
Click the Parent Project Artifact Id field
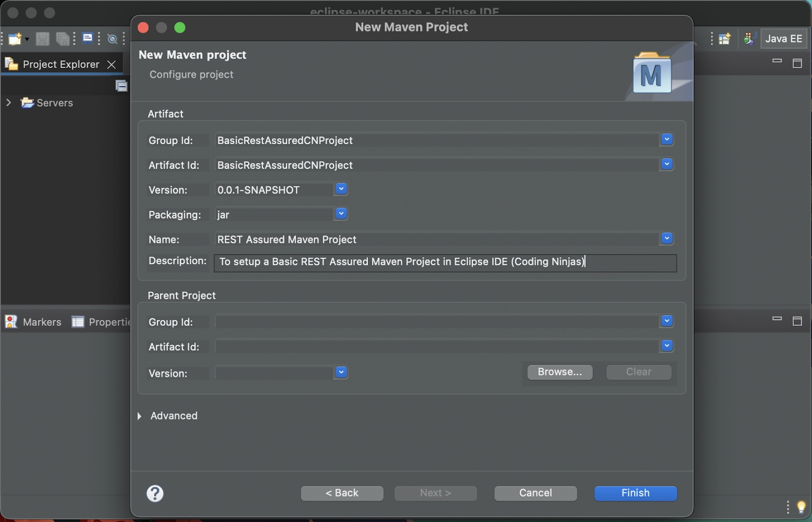(x=436, y=346)
